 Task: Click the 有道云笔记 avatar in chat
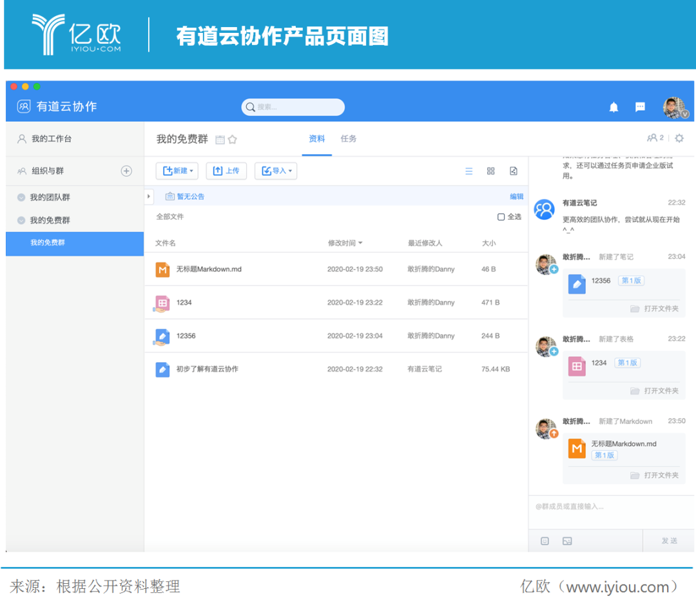pyautogui.click(x=544, y=209)
